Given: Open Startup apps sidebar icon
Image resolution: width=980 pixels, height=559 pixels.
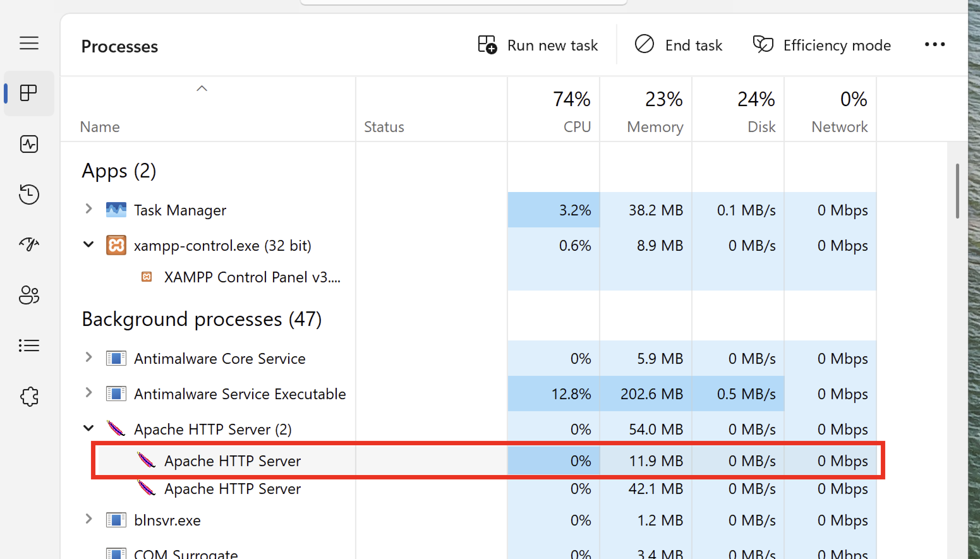Looking at the screenshot, I should point(29,244).
